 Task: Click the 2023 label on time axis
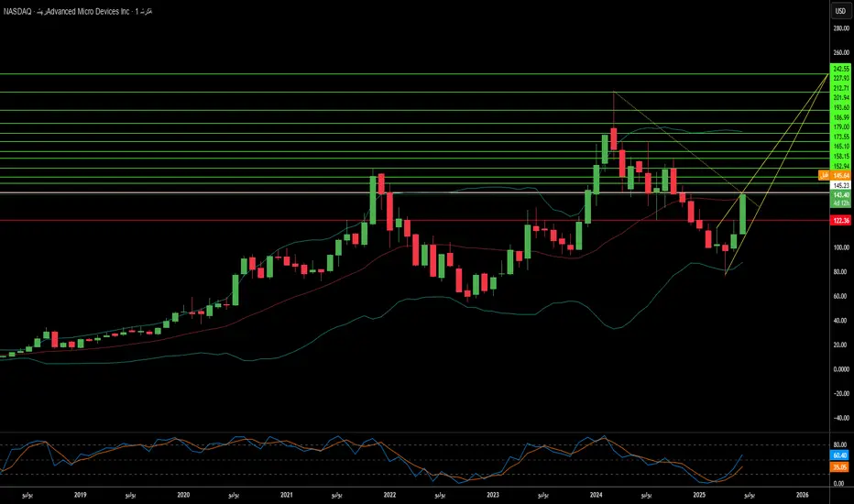493,495
